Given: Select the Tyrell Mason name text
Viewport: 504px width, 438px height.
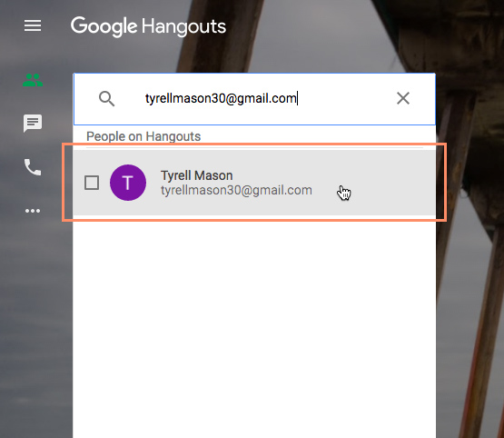Looking at the screenshot, I should click(197, 175).
